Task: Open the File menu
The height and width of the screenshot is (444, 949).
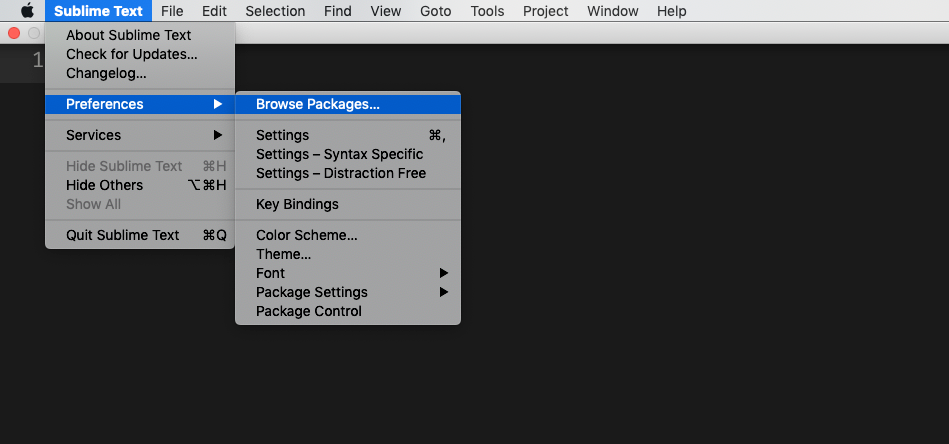Action: pos(172,11)
